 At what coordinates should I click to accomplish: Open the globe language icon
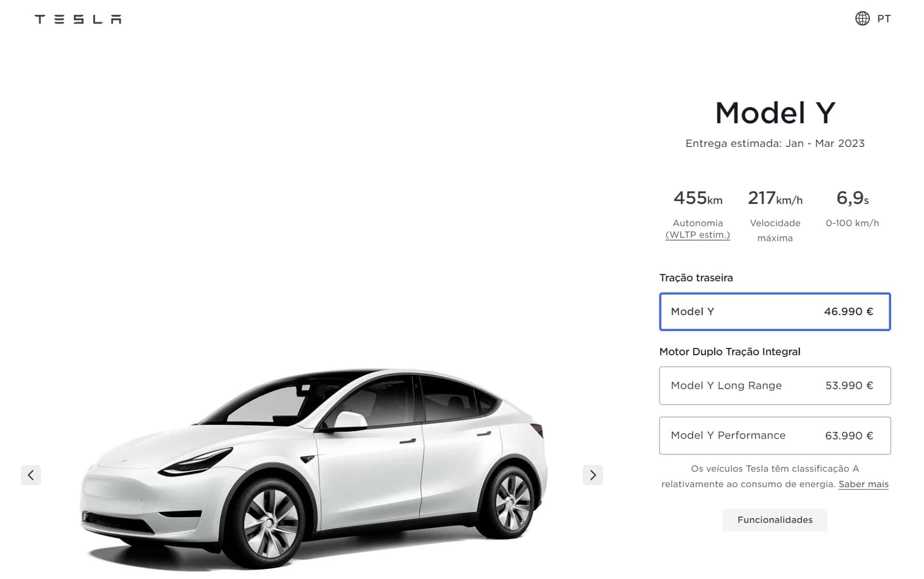(862, 18)
